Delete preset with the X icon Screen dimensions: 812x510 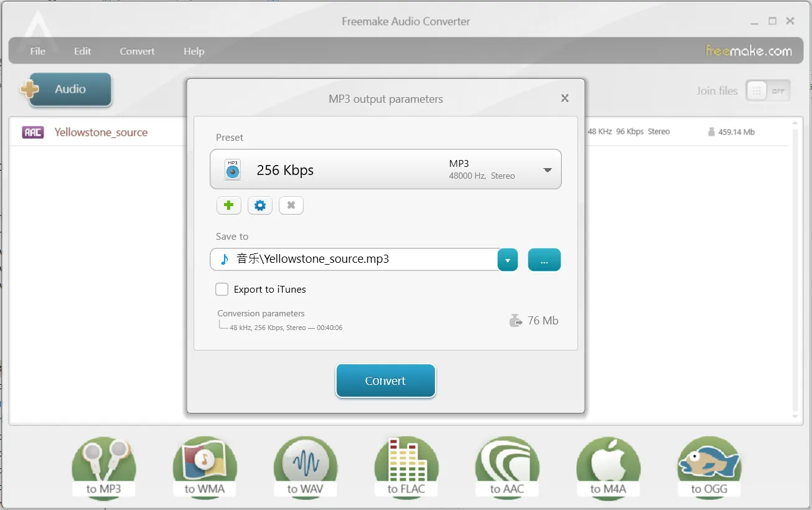coord(291,205)
